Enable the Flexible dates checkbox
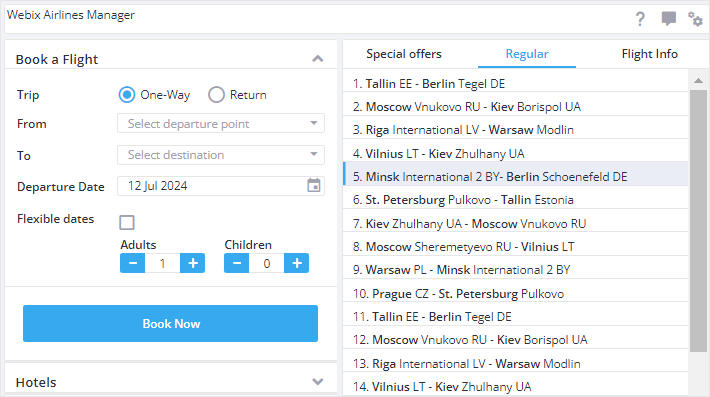The width and height of the screenshot is (710, 397). (127, 222)
